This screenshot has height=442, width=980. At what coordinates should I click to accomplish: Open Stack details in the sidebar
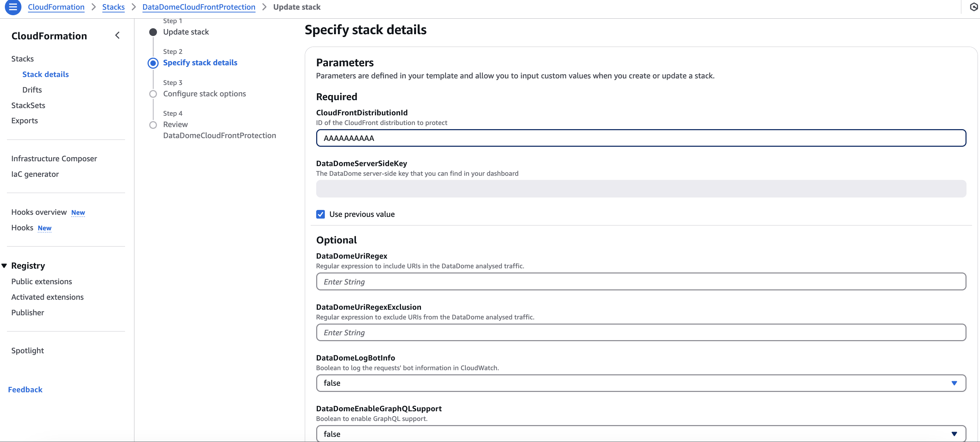point(45,74)
